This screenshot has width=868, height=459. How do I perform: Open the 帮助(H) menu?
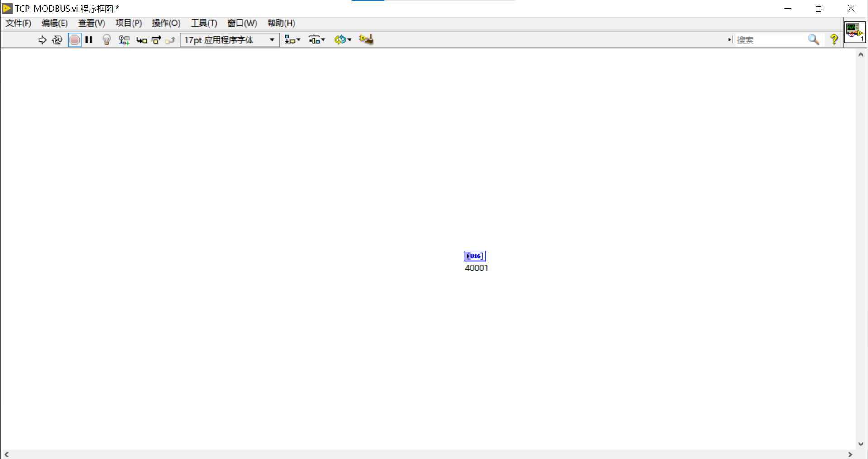(281, 23)
